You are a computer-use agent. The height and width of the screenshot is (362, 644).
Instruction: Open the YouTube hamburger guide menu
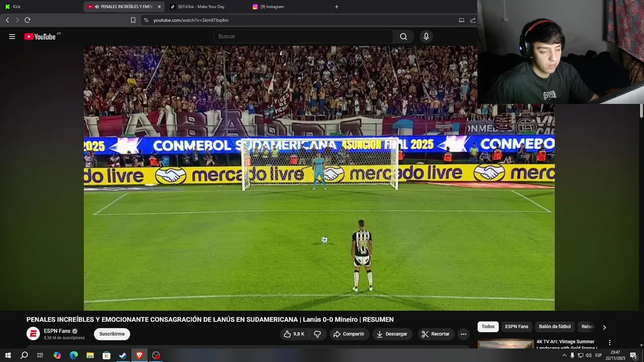point(12,37)
